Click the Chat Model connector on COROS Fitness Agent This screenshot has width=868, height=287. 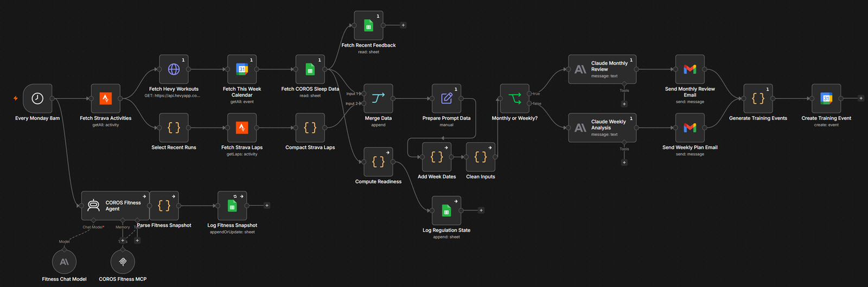click(94, 221)
